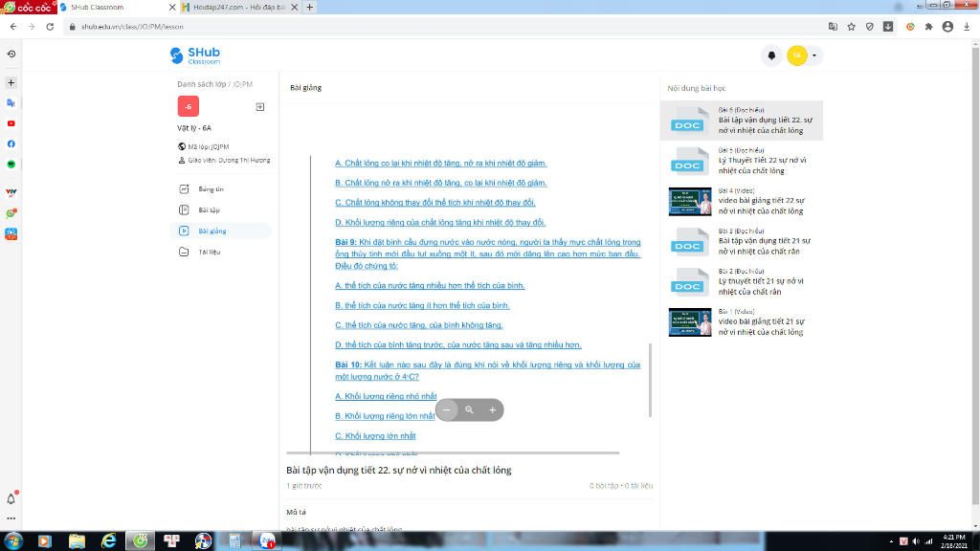Screen dimensions: 980x551
Task: Open the notifications bell in header
Action: (771, 55)
